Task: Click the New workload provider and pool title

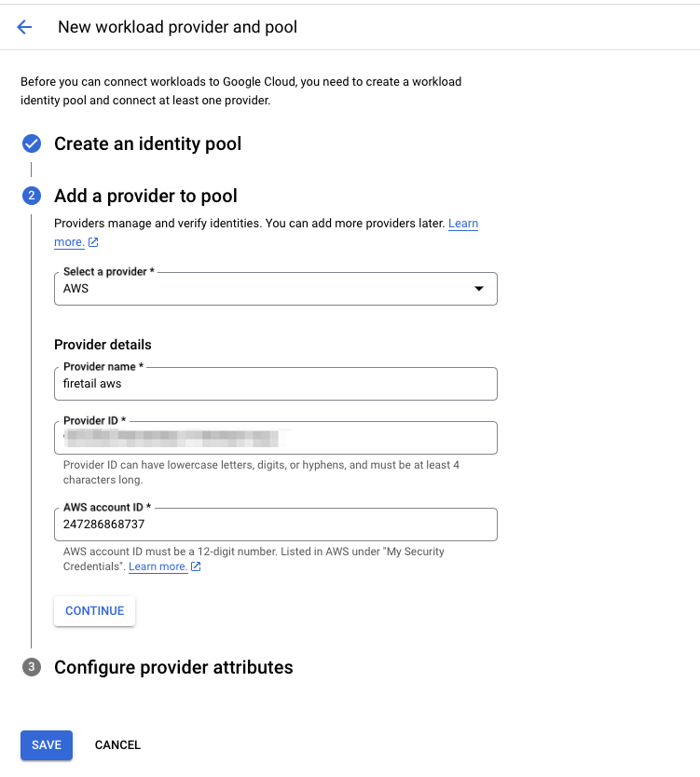Action: [x=177, y=27]
